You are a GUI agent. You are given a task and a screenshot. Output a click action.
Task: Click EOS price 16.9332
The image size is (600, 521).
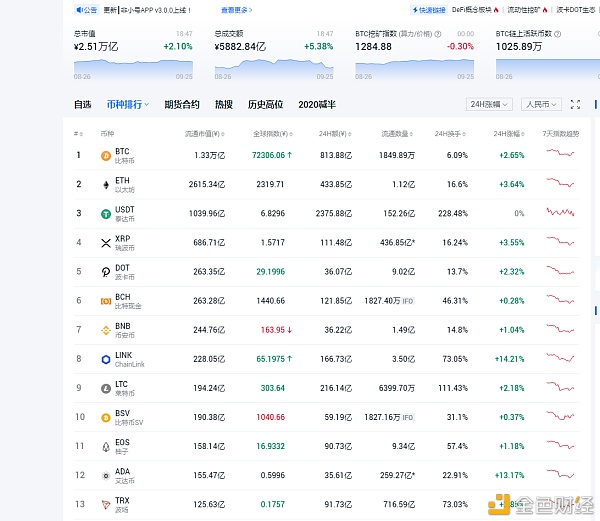pyautogui.click(x=271, y=446)
